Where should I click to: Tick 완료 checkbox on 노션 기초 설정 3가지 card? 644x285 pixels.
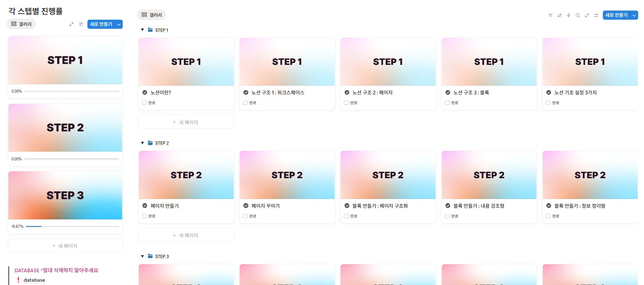click(548, 103)
